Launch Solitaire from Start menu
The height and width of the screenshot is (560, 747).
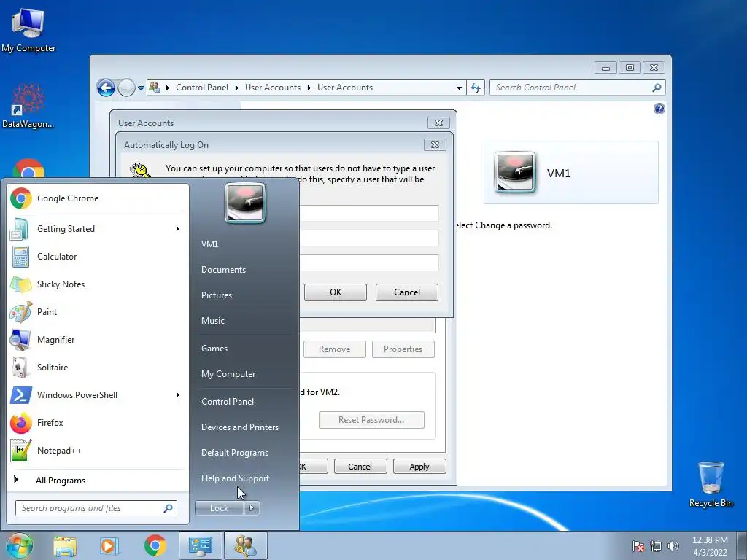coord(97,367)
